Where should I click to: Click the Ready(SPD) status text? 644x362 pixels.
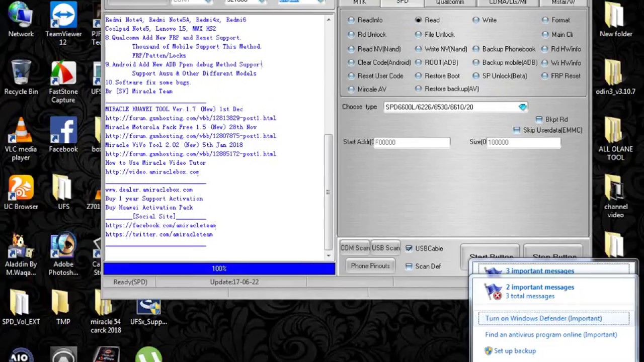tap(130, 282)
